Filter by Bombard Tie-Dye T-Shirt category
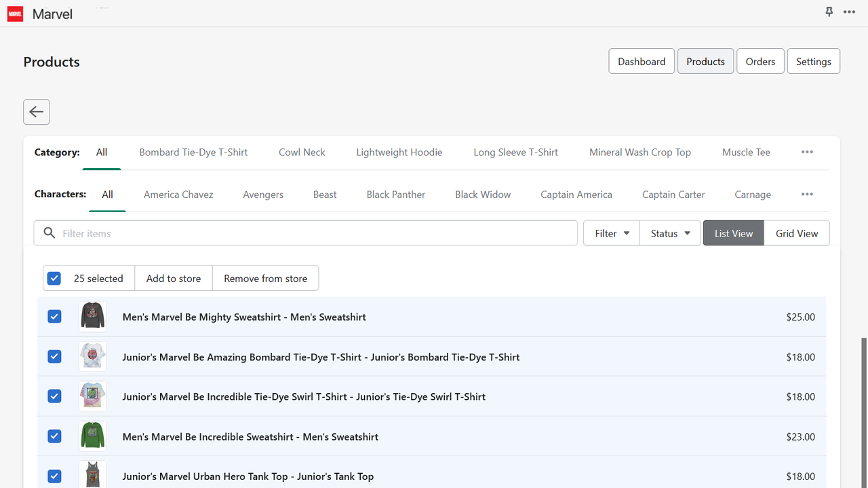868x488 pixels. pyautogui.click(x=193, y=152)
